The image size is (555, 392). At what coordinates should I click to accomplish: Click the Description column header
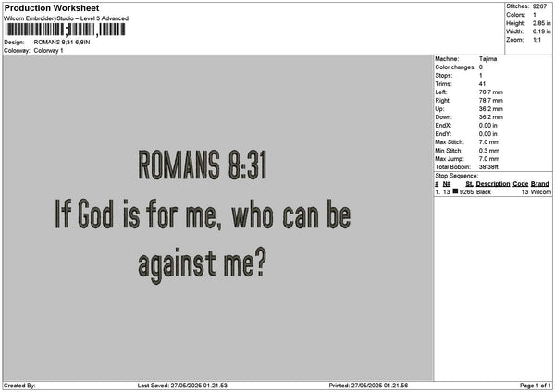tap(493, 184)
